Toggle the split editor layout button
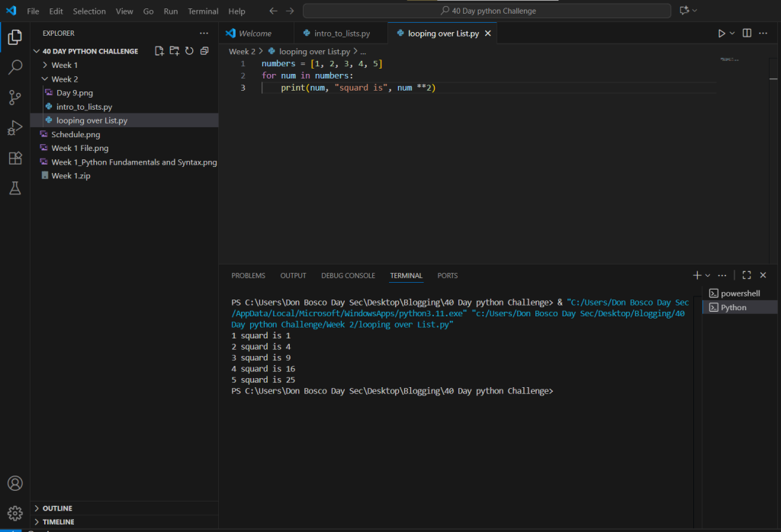Screen dimensions: 781x532 (x=747, y=34)
